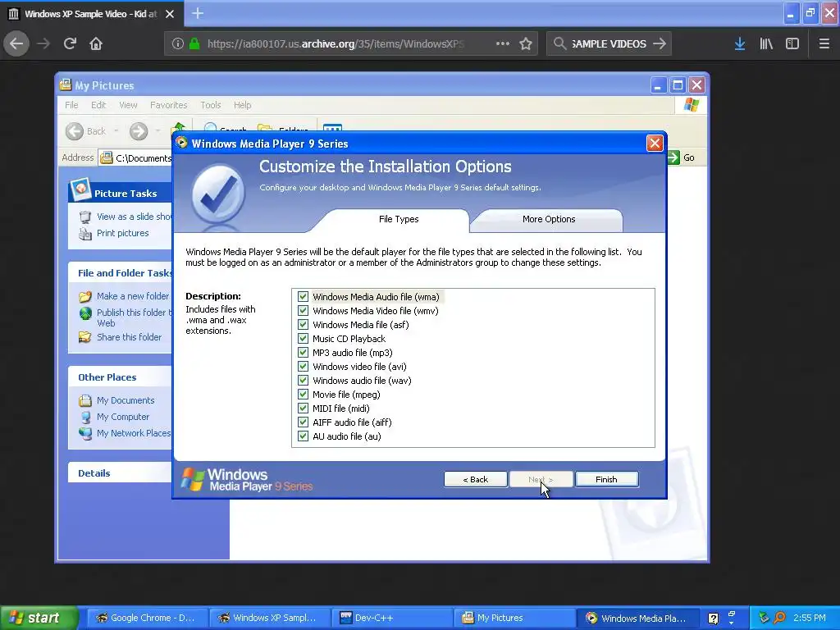840x630 pixels.
Task: Click the search arrow in SAMPLE VIDEOS box
Action: pyautogui.click(x=660, y=44)
